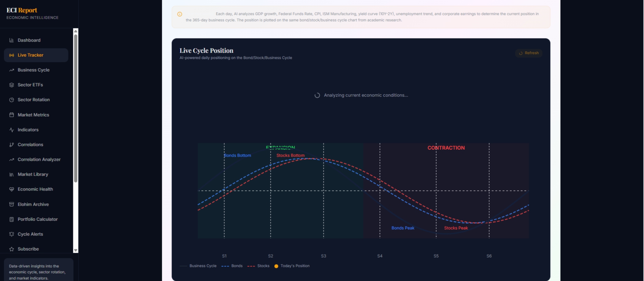Refresh the Live Cycle Position

point(528,53)
